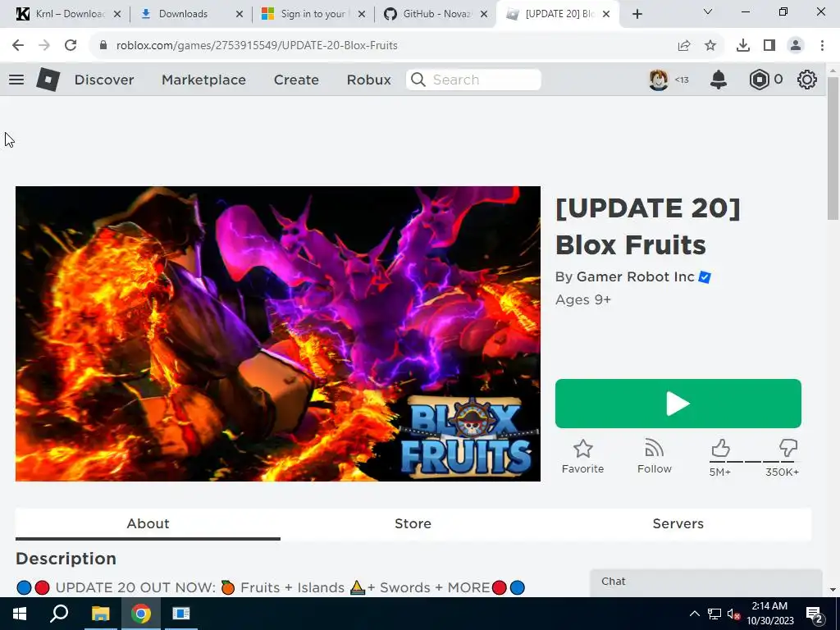The width and height of the screenshot is (840, 630).
Task: Open a new browser tab
Action: click(x=637, y=15)
